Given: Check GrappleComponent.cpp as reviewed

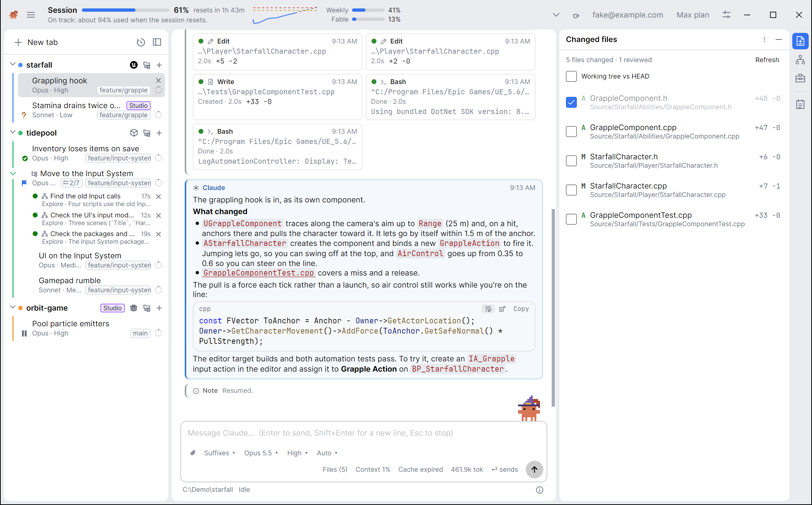Looking at the screenshot, I should pos(571,132).
